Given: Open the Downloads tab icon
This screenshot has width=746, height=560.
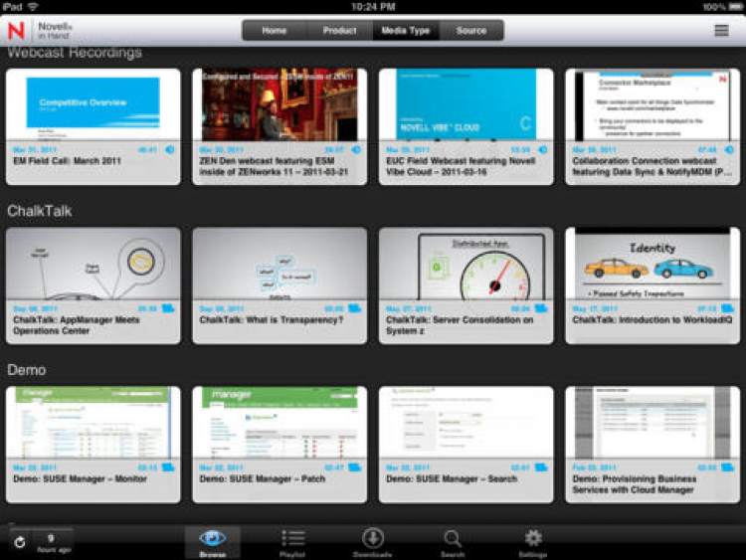Looking at the screenshot, I should point(373,538).
